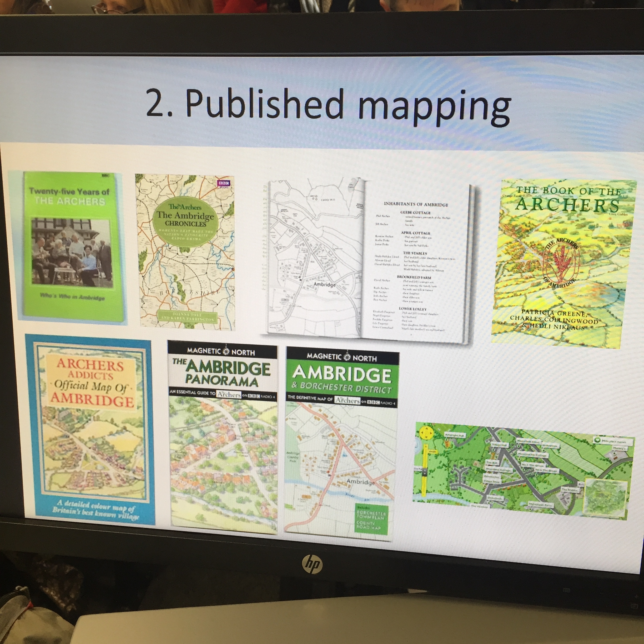This screenshot has width=644, height=644.
Task: Click the Patricia Greene author name
Action: pos(554,313)
